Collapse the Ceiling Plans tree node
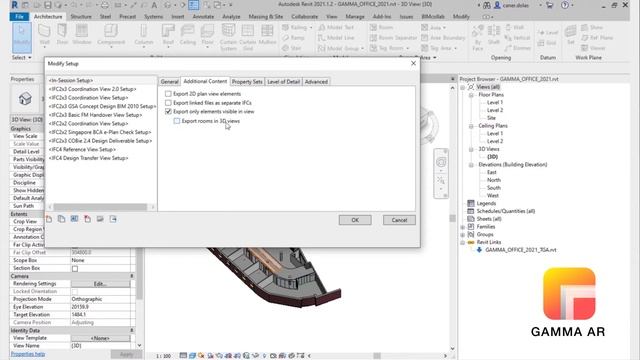Viewport: 640px width, 360px height. [471, 126]
